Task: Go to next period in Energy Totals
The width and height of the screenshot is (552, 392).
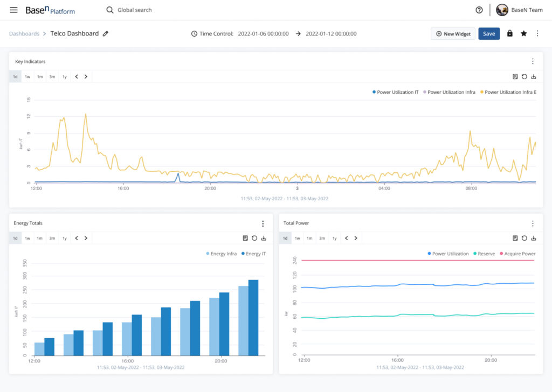Action: (x=86, y=238)
